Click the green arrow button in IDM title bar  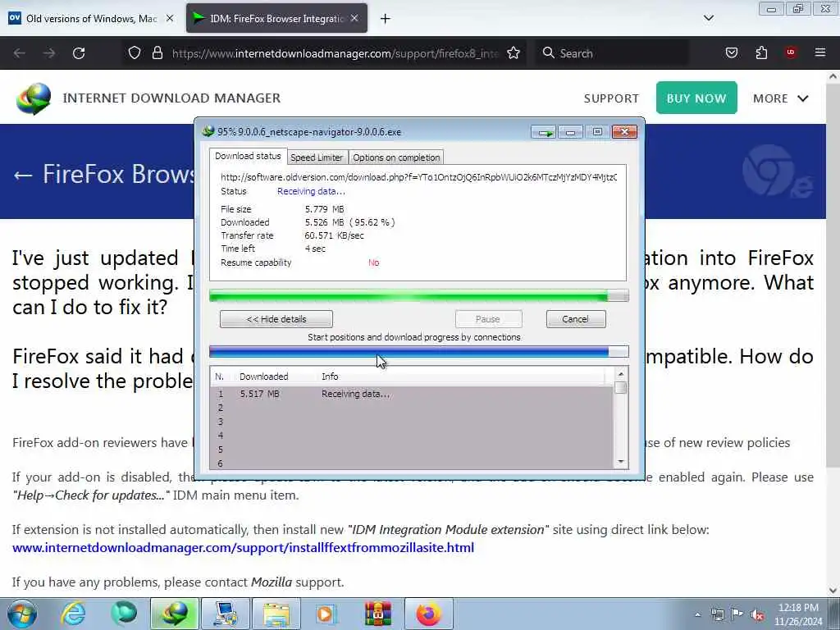click(x=544, y=132)
